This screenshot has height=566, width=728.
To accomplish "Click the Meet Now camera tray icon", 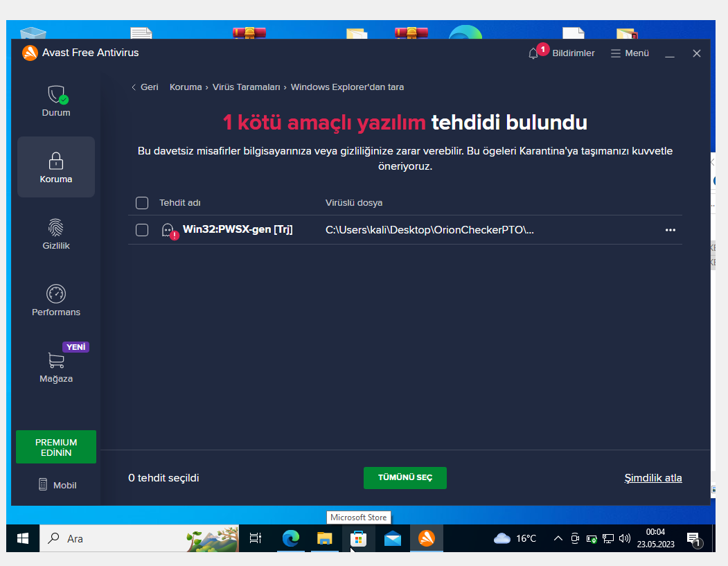I will tap(575, 538).
